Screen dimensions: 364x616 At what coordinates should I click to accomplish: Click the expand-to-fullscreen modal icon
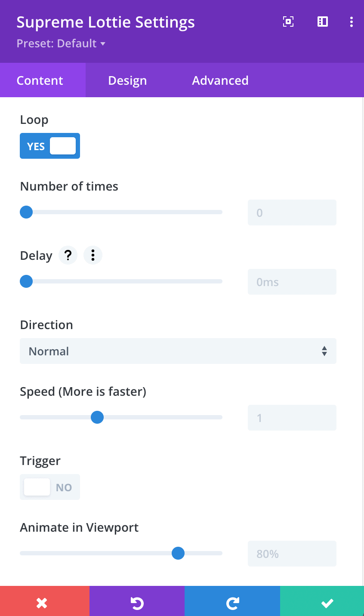(x=288, y=22)
